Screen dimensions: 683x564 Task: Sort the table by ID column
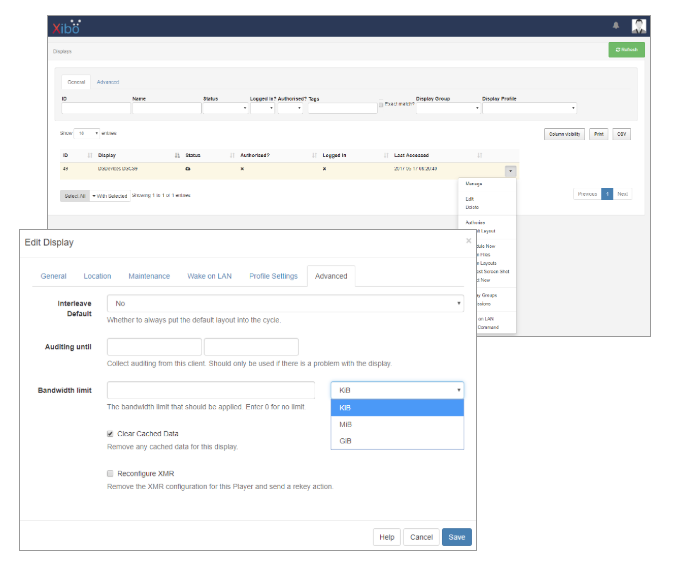(90, 155)
